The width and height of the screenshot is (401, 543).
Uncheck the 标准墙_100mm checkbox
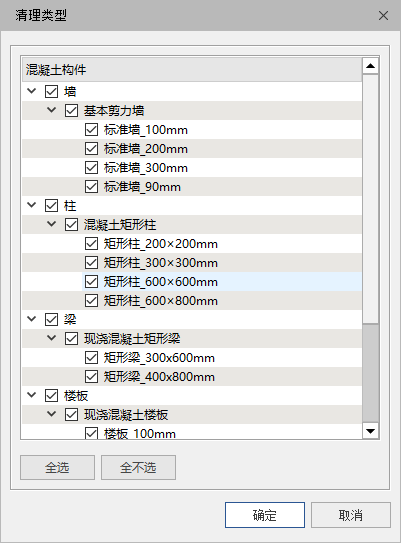point(91,130)
